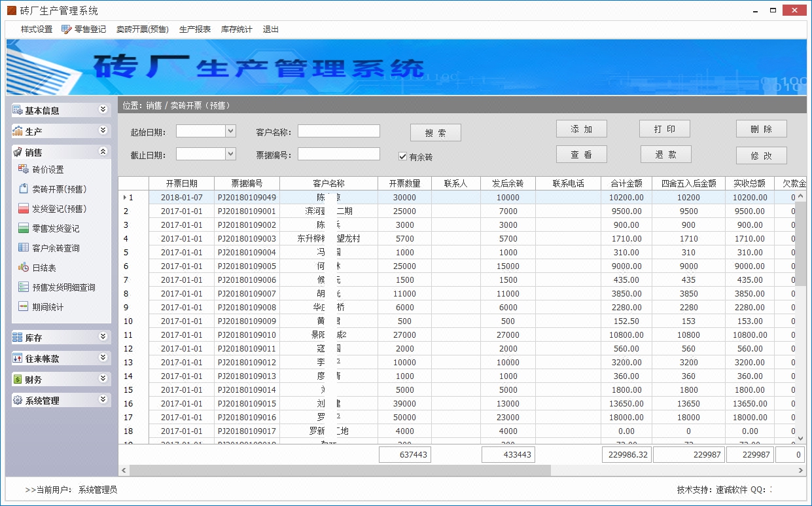
Task: Click the 开票日期 column header
Action: click(x=181, y=183)
